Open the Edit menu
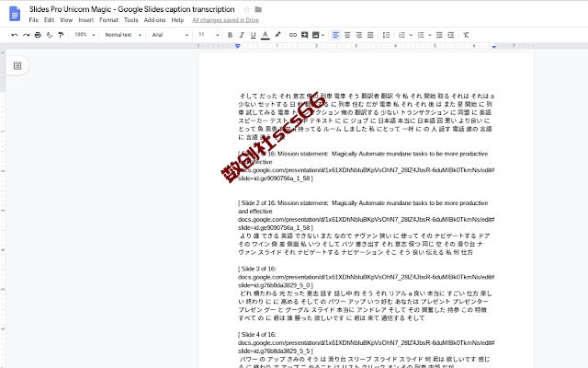 pyautogui.click(x=49, y=20)
